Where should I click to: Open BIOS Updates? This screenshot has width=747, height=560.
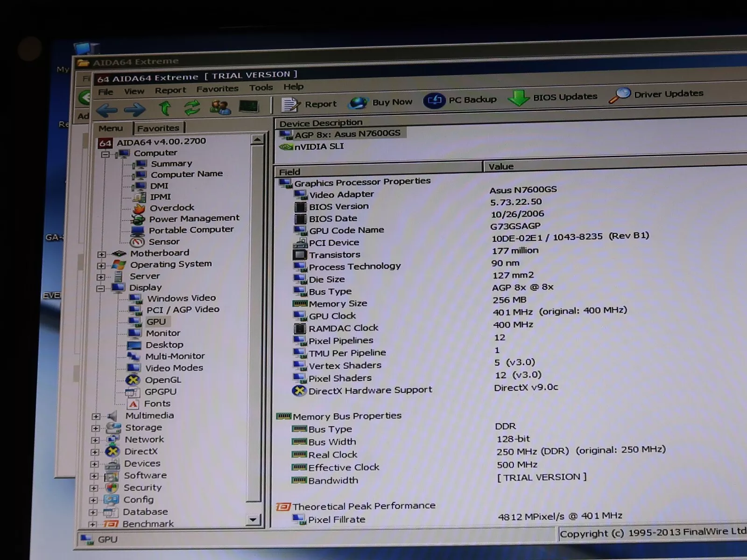pos(553,97)
